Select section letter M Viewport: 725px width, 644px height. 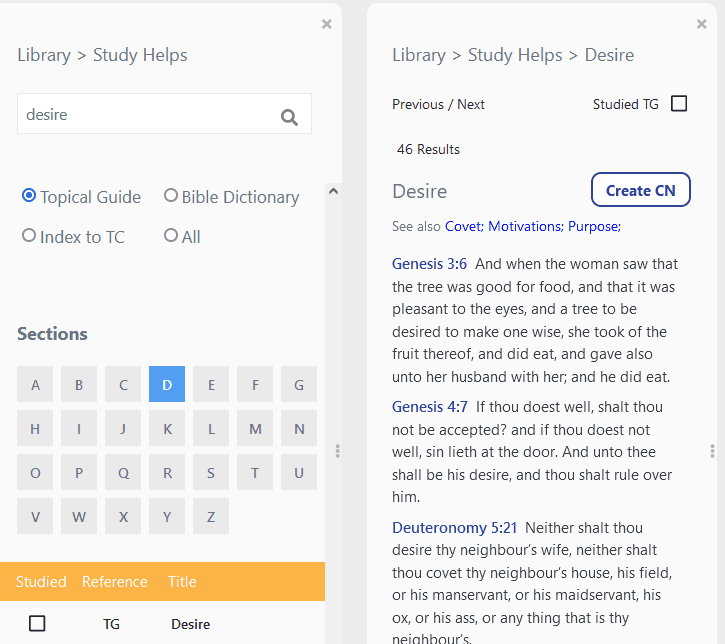[x=255, y=428]
